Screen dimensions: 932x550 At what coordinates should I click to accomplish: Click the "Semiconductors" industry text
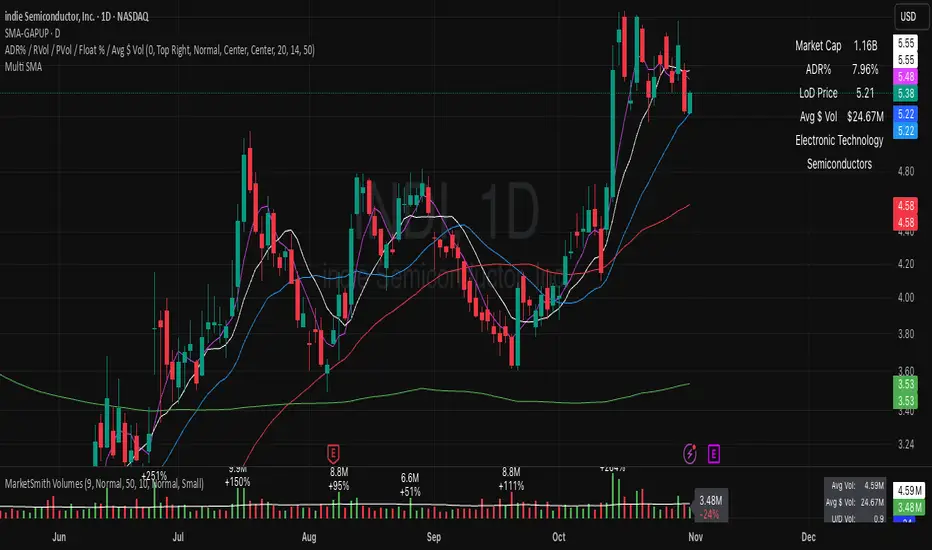tap(839, 164)
